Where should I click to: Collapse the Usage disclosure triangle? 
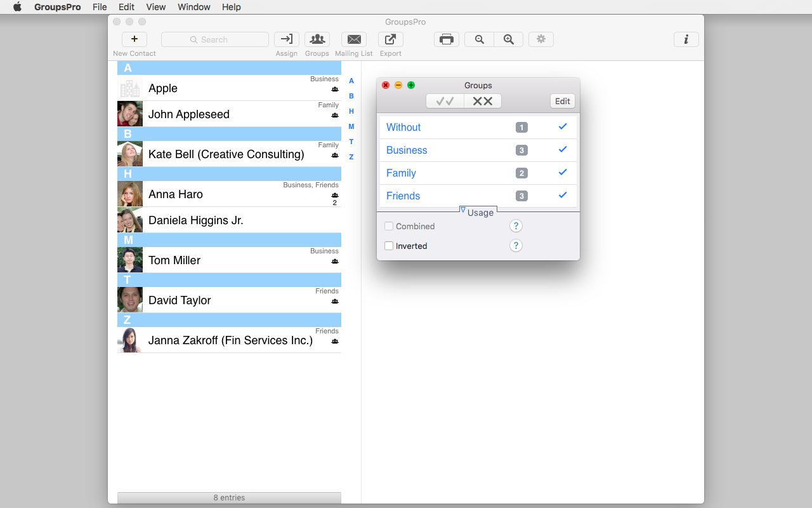tap(463, 210)
